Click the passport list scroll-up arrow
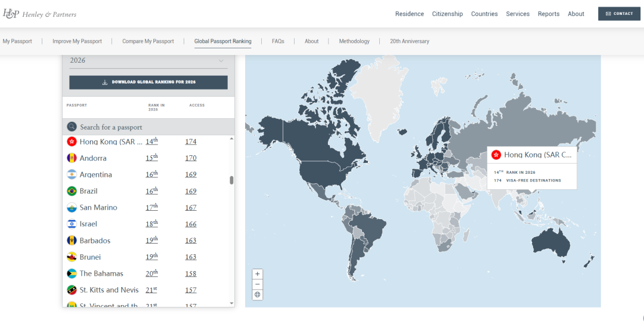The height and width of the screenshot is (323, 644). point(231,139)
